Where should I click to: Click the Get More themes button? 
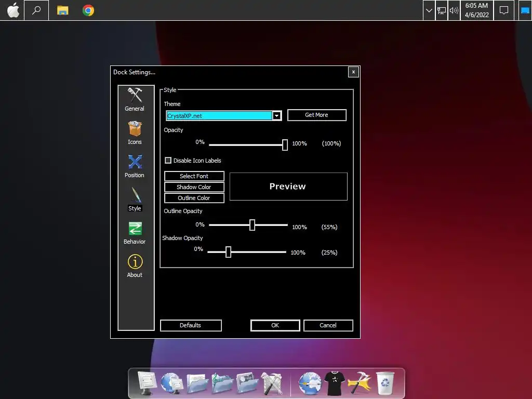click(316, 115)
